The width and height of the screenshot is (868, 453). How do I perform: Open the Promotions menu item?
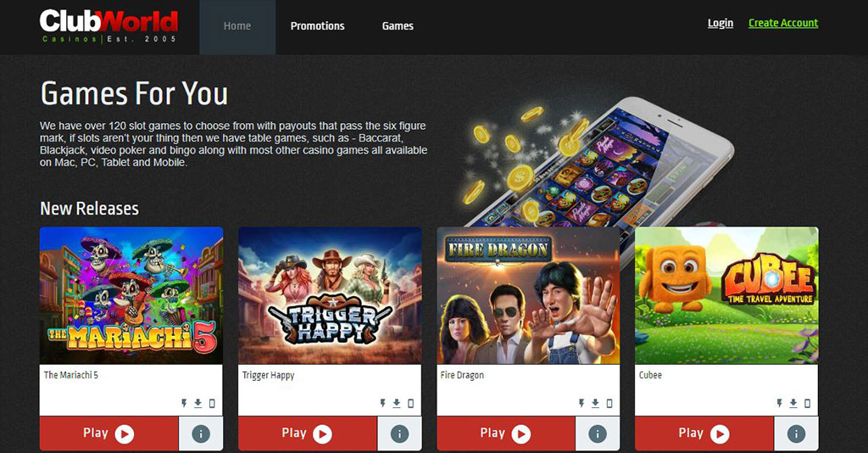pos(317,26)
